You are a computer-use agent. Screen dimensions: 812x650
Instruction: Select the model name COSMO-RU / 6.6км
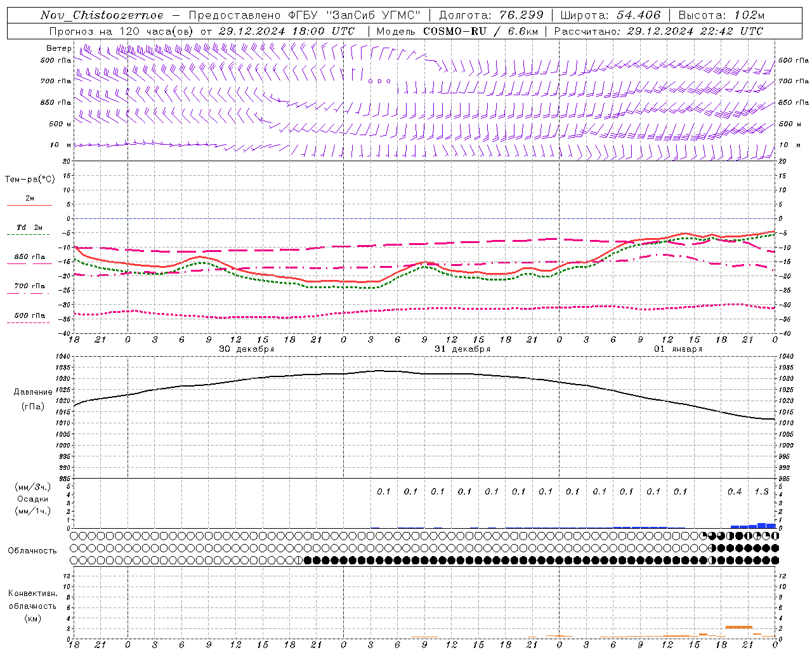[x=480, y=31]
